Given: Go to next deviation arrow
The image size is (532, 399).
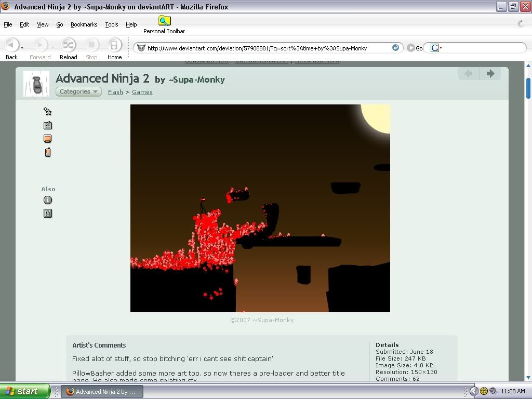Looking at the screenshot, I should tap(490, 74).
